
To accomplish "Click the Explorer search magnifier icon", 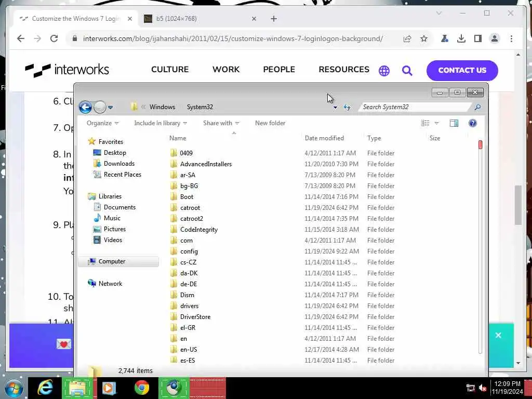I will pos(477,107).
